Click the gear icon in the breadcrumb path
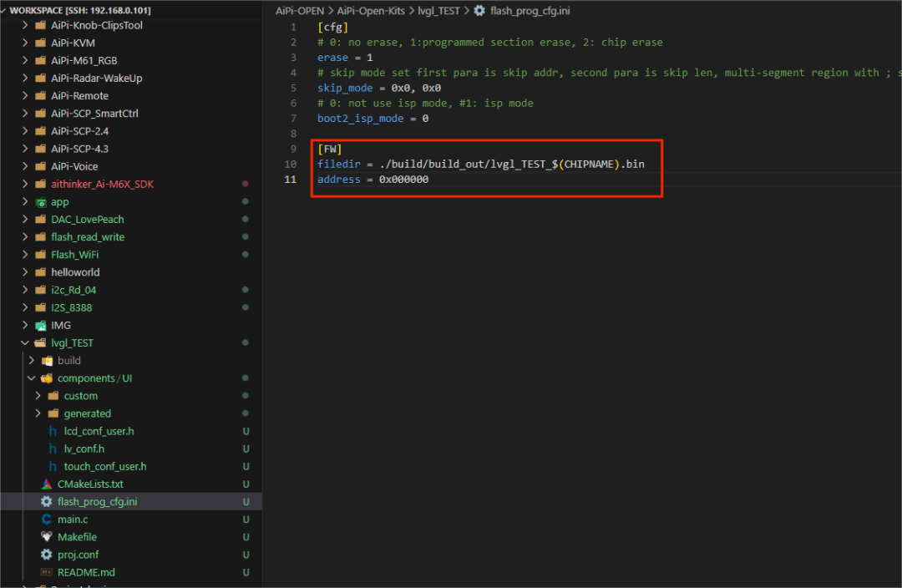 tap(479, 11)
